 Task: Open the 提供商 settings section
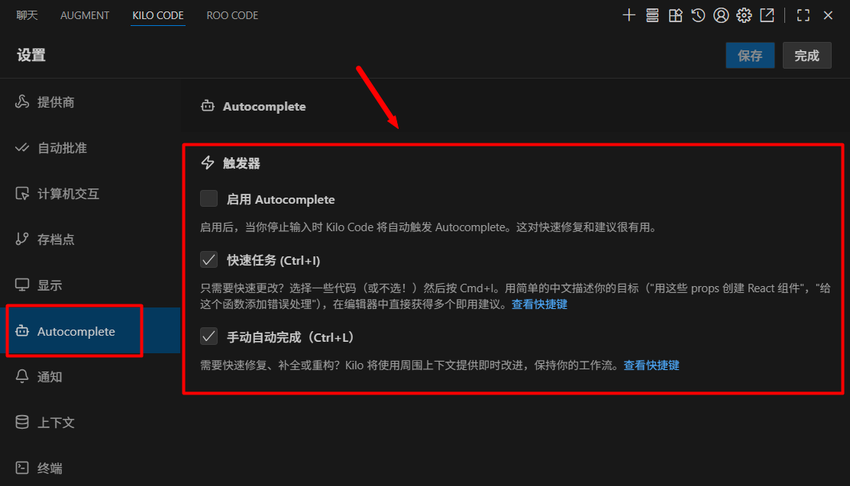(92, 102)
